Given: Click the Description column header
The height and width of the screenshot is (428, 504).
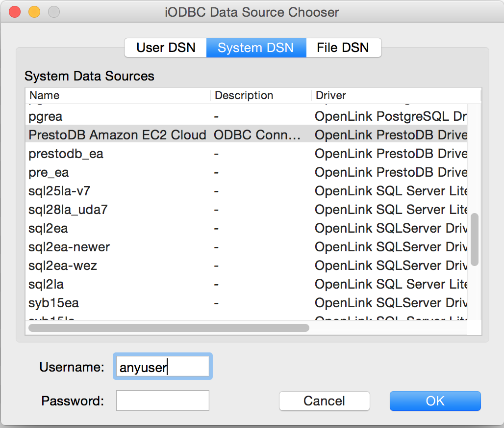Looking at the screenshot, I should point(261,96).
